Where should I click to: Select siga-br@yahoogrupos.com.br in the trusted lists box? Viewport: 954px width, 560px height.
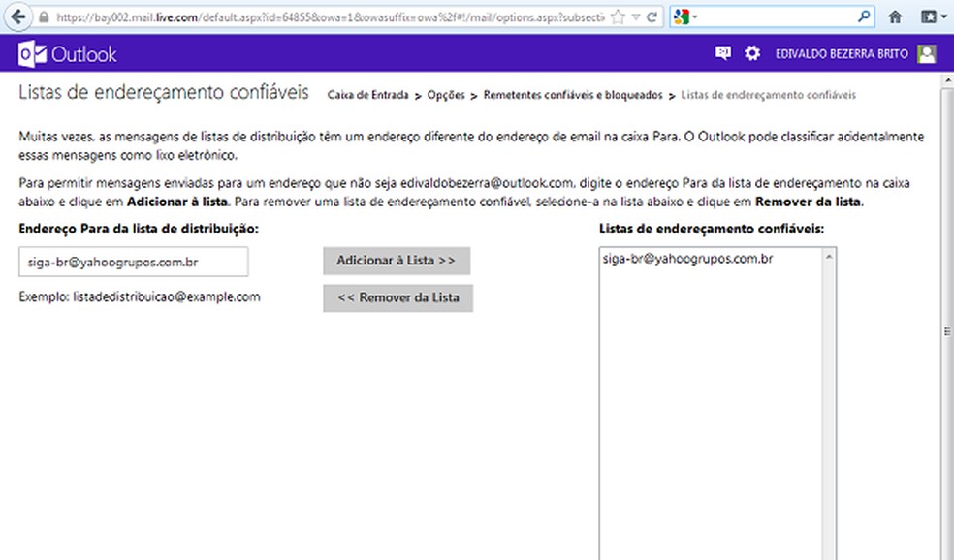pyautogui.click(x=686, y=258)
